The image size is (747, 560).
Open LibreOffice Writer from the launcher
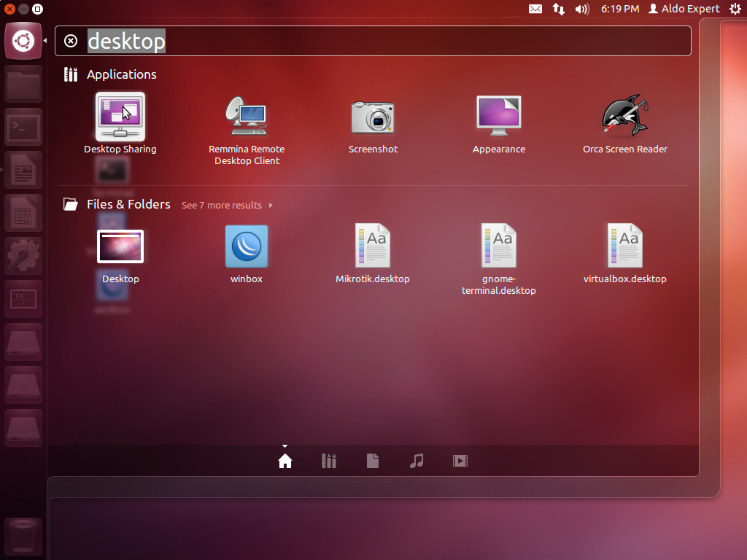coord(23,170)
